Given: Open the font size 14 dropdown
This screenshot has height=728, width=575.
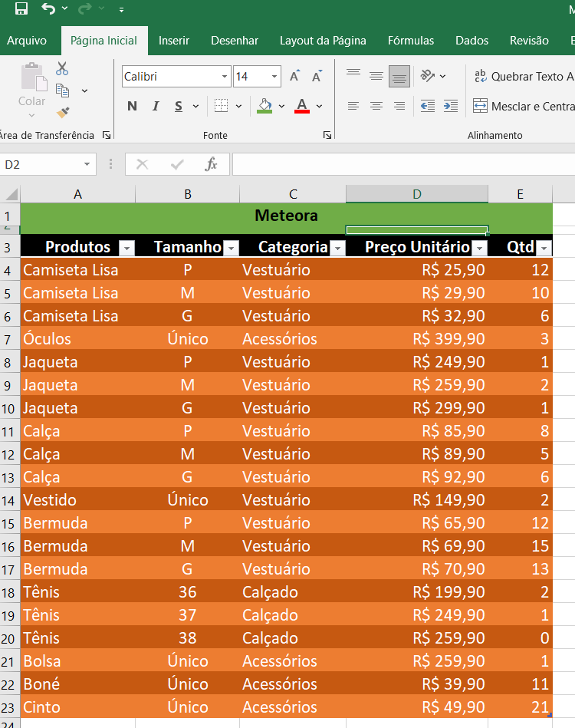Looking at the screenshot, I should [274, 77].
